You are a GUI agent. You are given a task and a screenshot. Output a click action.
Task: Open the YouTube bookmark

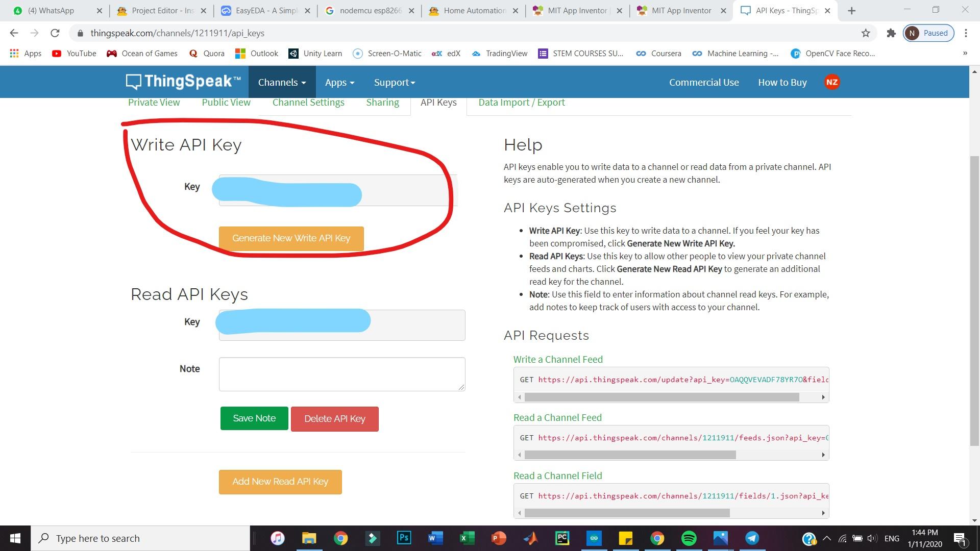click(74, 54)
